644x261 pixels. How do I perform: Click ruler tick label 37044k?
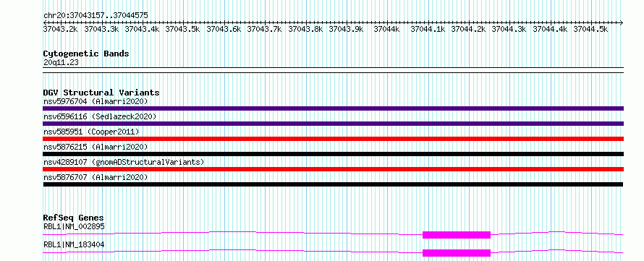pyautogui.click(x=387, y=29)
